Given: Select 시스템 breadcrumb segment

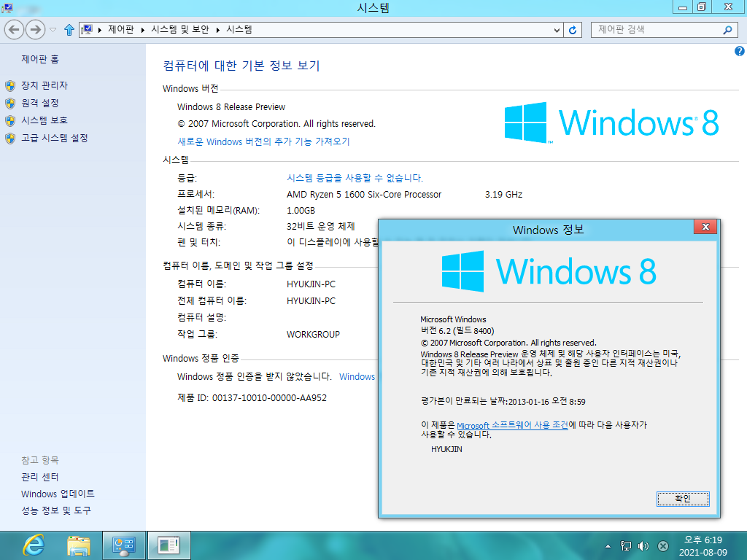Looking at the screenshot, I should click(x=239, y=29).
